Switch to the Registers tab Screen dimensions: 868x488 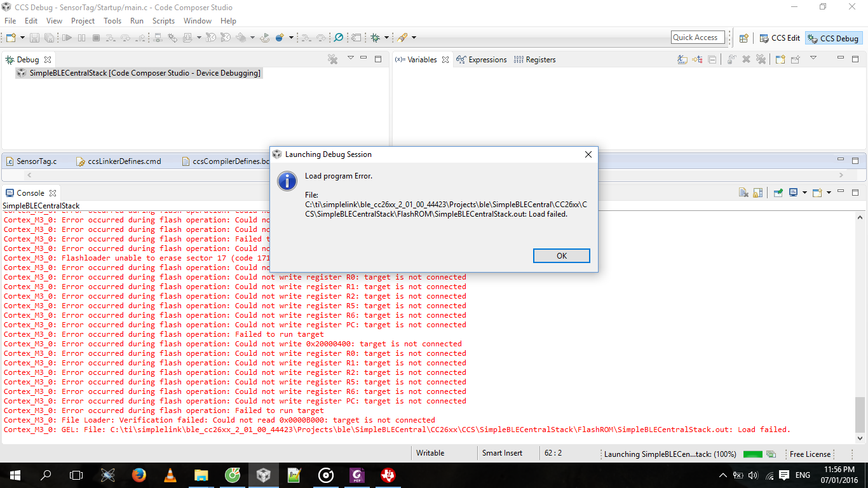[x=535, y=60]
